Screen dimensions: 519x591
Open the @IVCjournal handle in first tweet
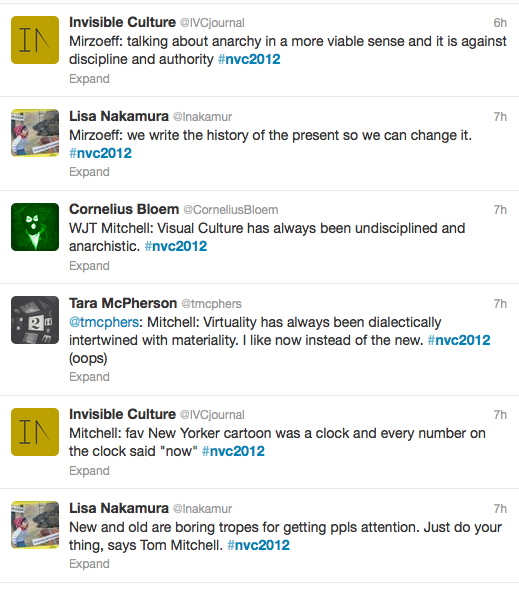[212, 23]
